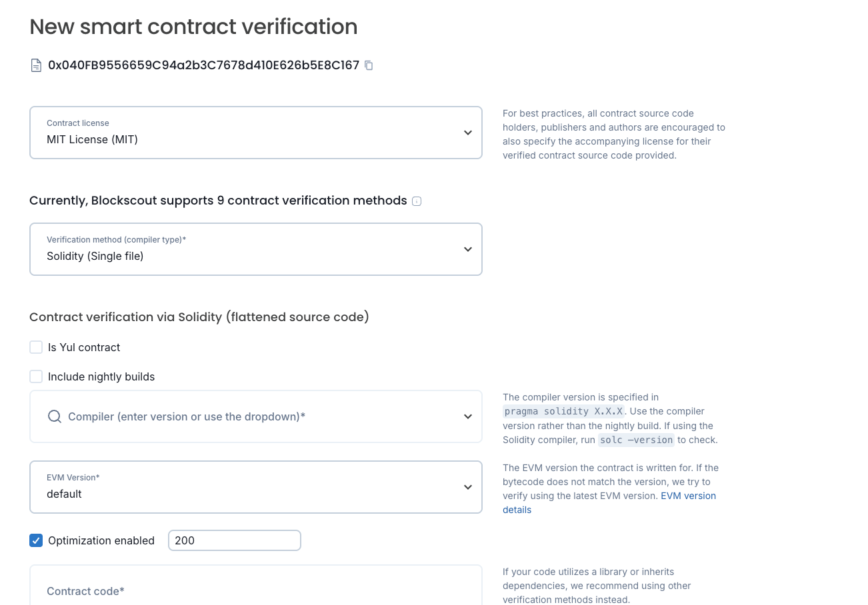The width and height of the screenshot is (868, 605).
Task: Click the document icon before the contract address
Action: 36,65
